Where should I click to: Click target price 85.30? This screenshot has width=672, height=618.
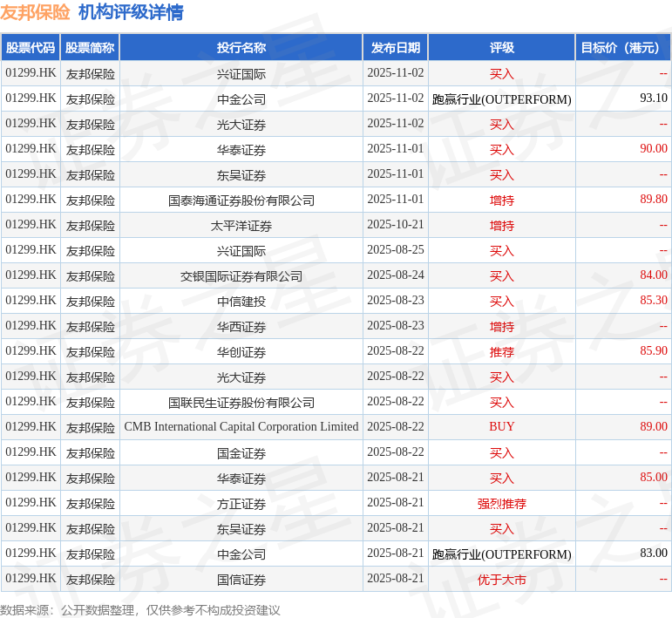click(654, 301)
